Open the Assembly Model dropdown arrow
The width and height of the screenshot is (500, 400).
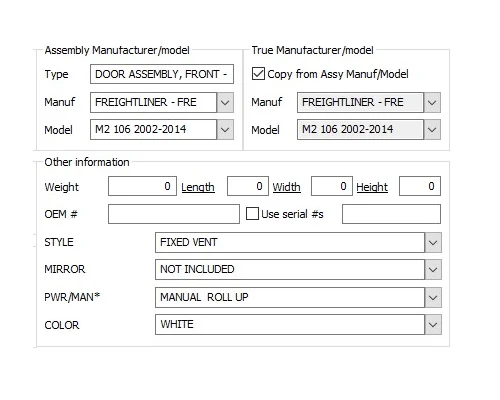225,129
